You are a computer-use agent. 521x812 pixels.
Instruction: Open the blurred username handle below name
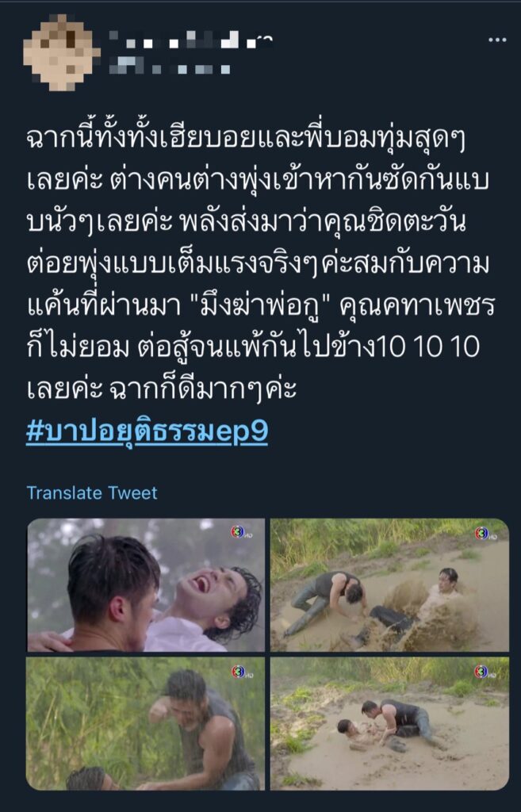point(170,66)
